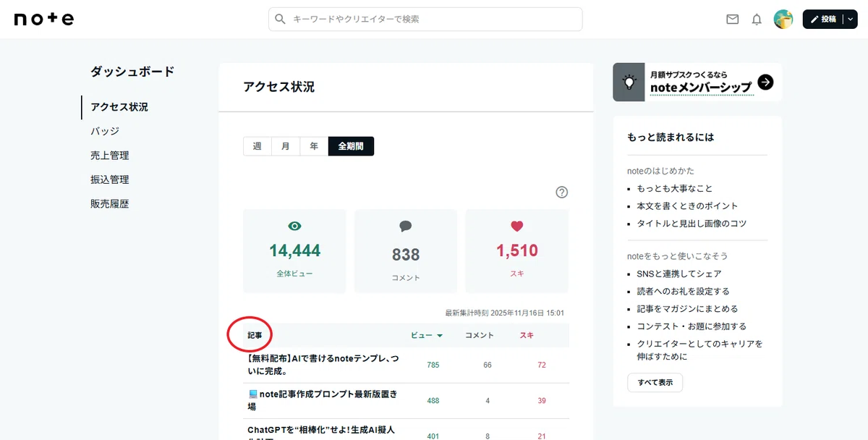The width and height of the screenshot is (868, 440).
Task: Click the スキ 1,510 card
Action: tap(516, 251)
